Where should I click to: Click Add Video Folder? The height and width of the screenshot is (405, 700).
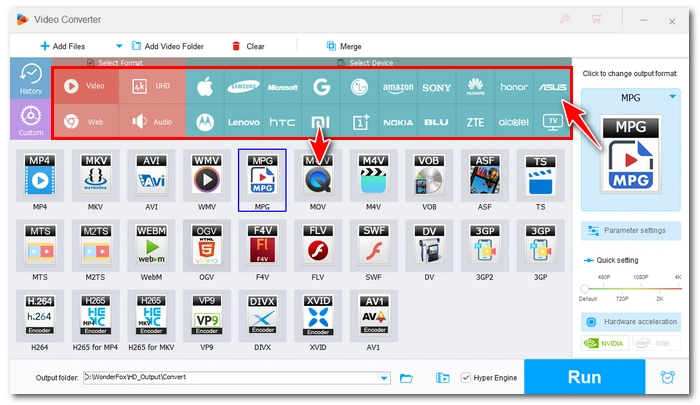pyautogui.click(x=167, y=46)
